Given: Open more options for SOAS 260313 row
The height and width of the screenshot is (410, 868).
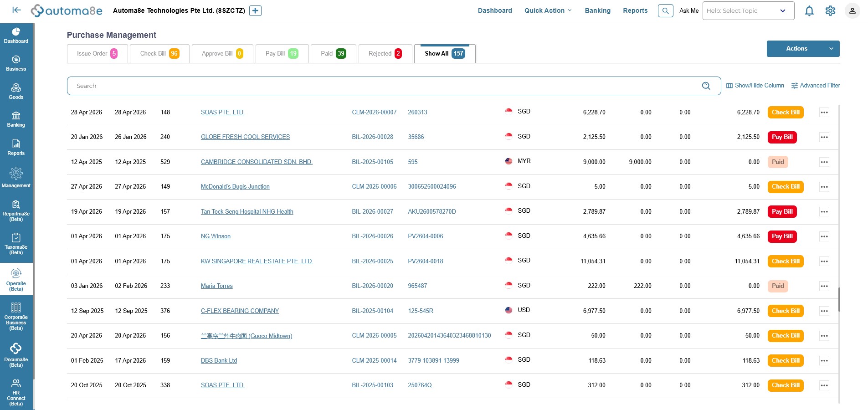Looking at the screenshot, I should [x=824, y=113].
